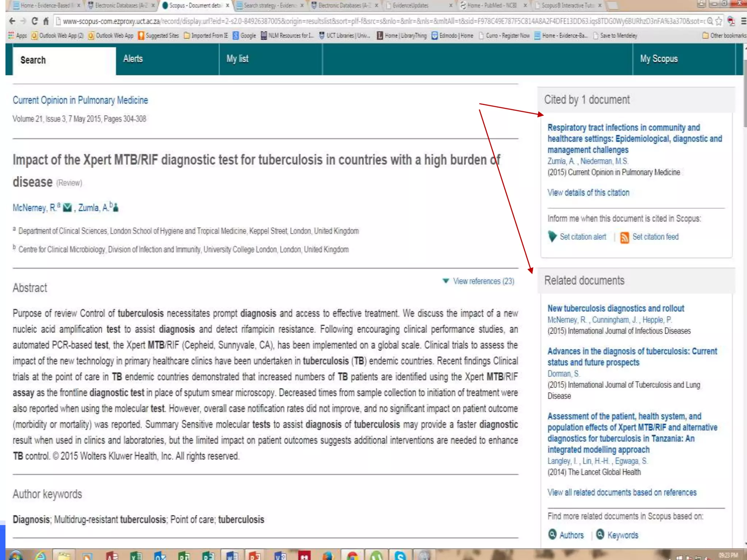Viewport: 747px width, 560px height.
Task: Click View all related documents based on references
Action: [x=622, y=493]
